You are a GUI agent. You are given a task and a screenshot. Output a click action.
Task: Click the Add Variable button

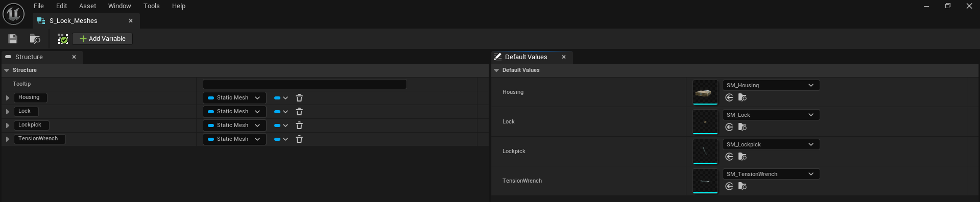click(103, 39)
